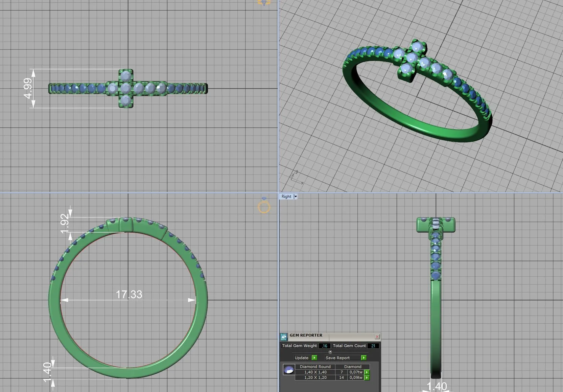
Task: Select the 1,20 X 1,20 size cell
Action: [315, 377]
